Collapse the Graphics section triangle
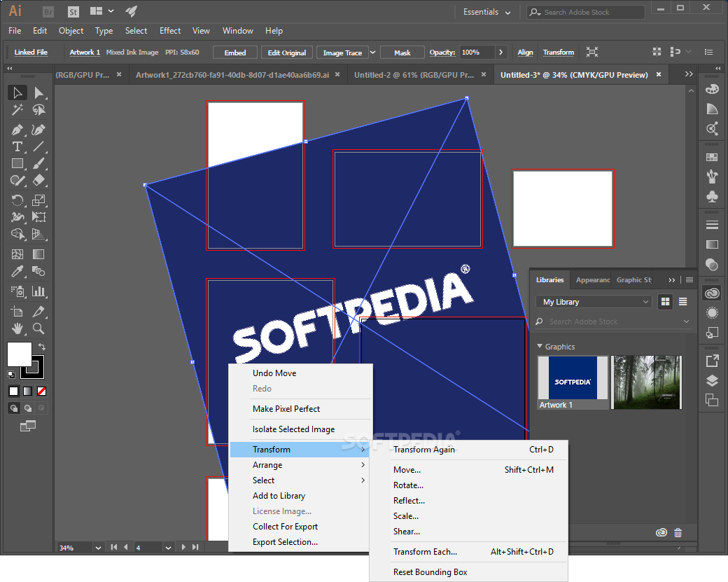This screenshot has width=728, height=582. [x=540, y=346]
